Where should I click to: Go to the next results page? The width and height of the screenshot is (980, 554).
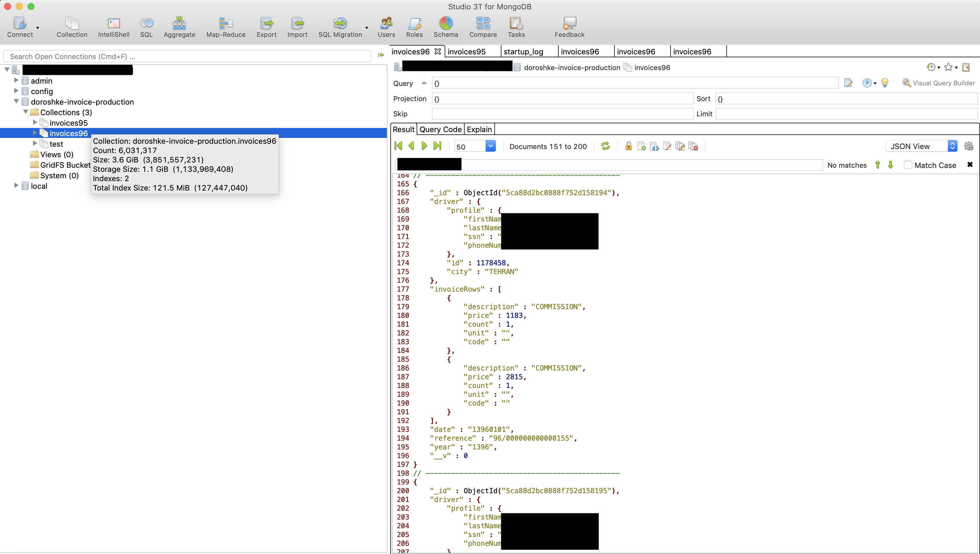424,146
